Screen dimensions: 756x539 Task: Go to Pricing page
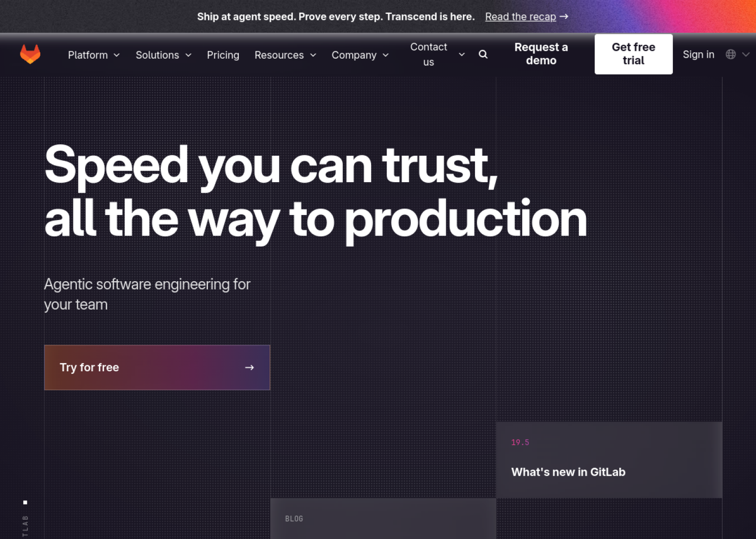(223, 55)
